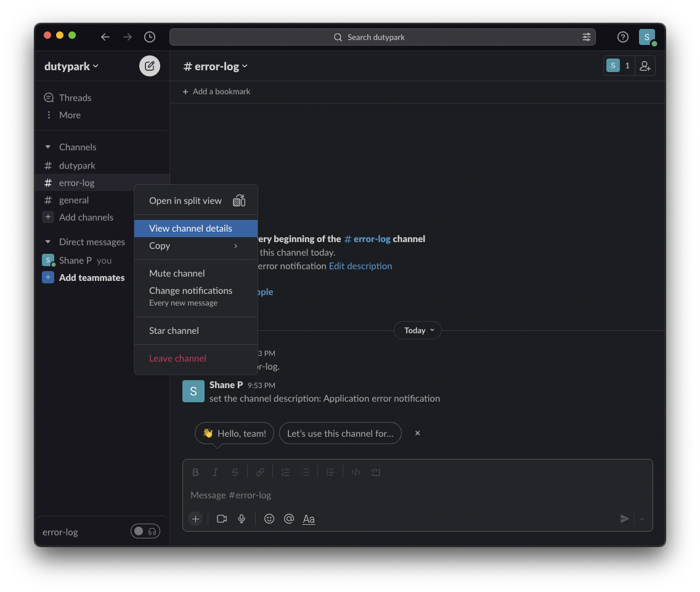700x592 pixels.
Task: Apply inline code formatting
Action: click(356, 472)
